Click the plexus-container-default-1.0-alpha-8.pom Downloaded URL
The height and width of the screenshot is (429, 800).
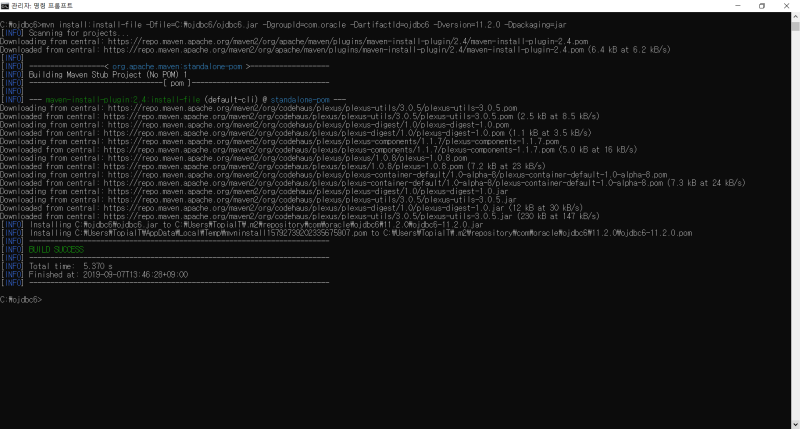click(383, 183)
